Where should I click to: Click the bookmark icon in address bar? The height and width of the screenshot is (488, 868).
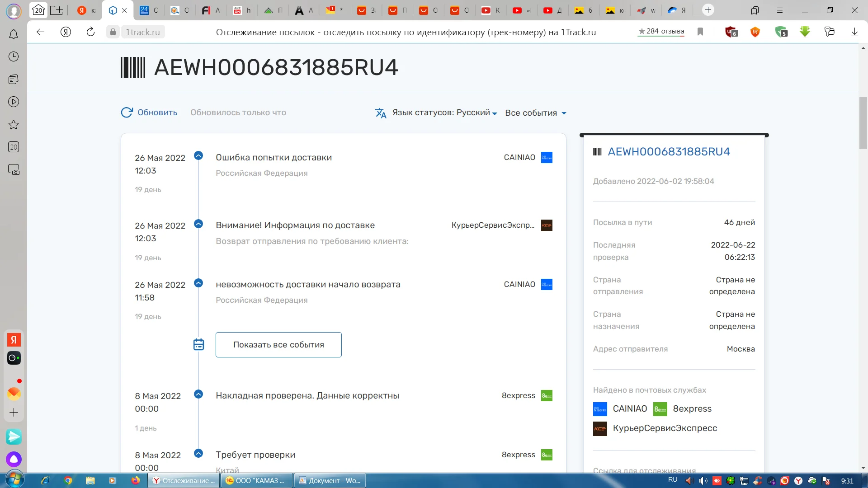point(700,32)
